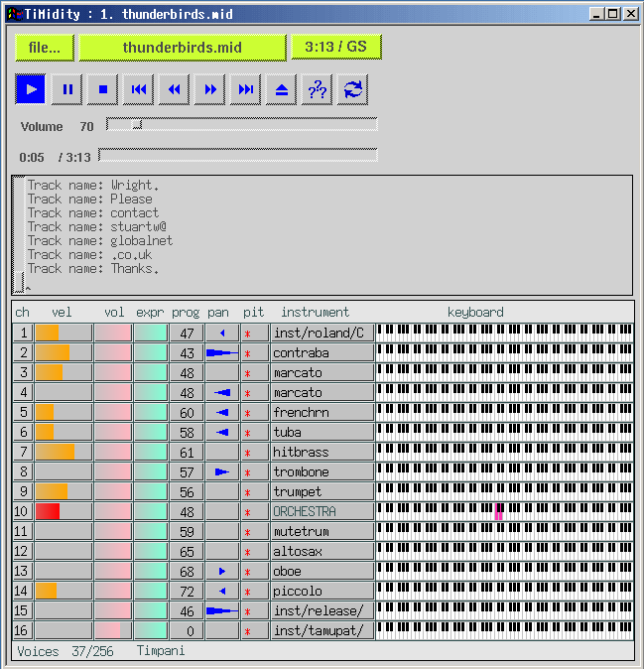Click the contraba instrument name
This screenshot has height=669, width=644.
(322, 352)
